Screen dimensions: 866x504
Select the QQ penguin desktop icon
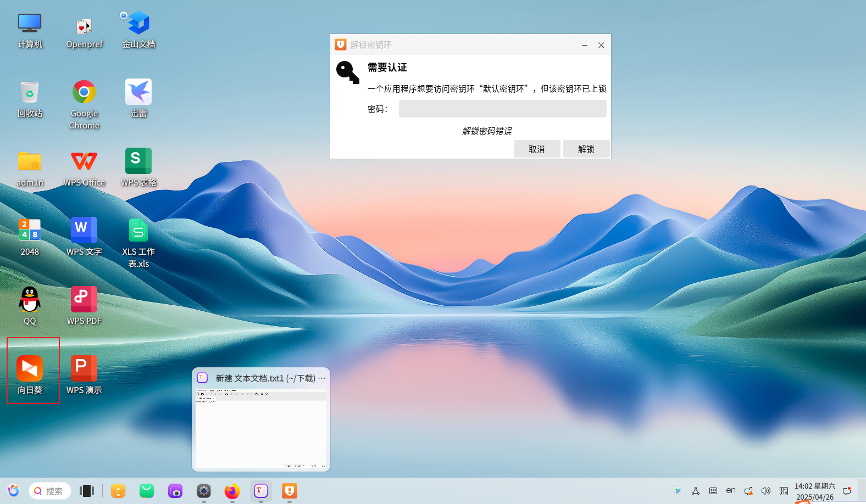(x=30, y=300)
